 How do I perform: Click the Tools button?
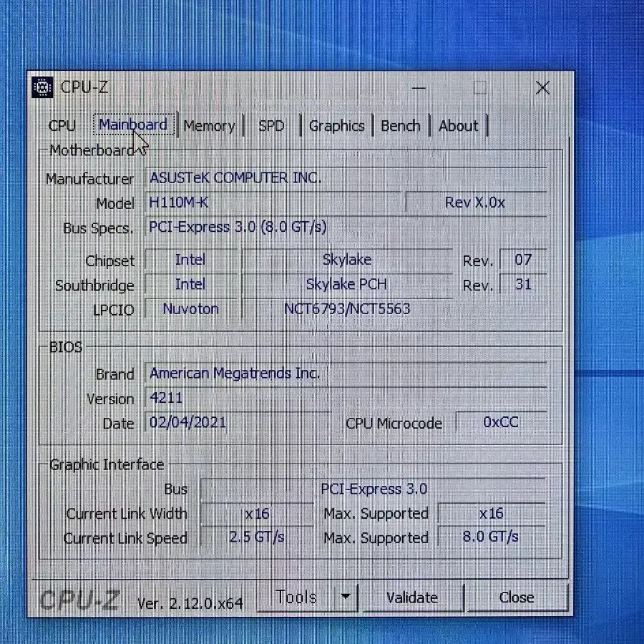(x=296, y=597)
